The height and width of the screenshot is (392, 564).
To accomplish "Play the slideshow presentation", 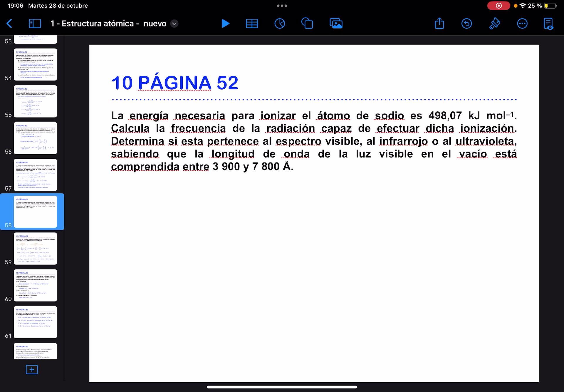I will (225, 24).
